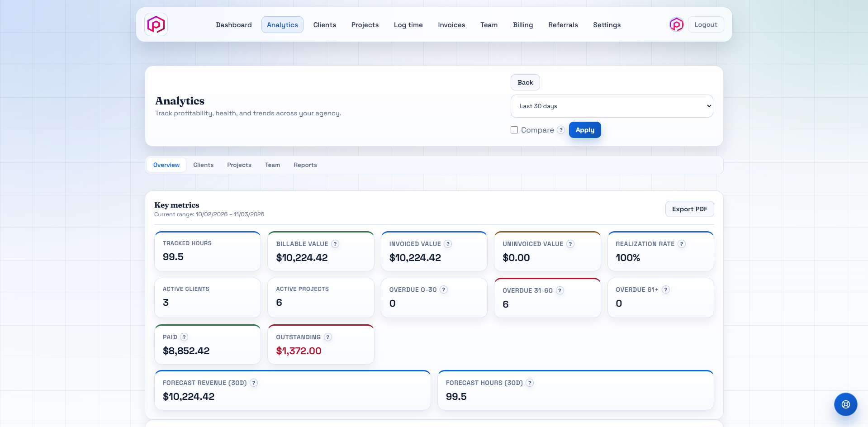
Task: Show the Outstanding metric tooltip
Action: click(327, 337)
